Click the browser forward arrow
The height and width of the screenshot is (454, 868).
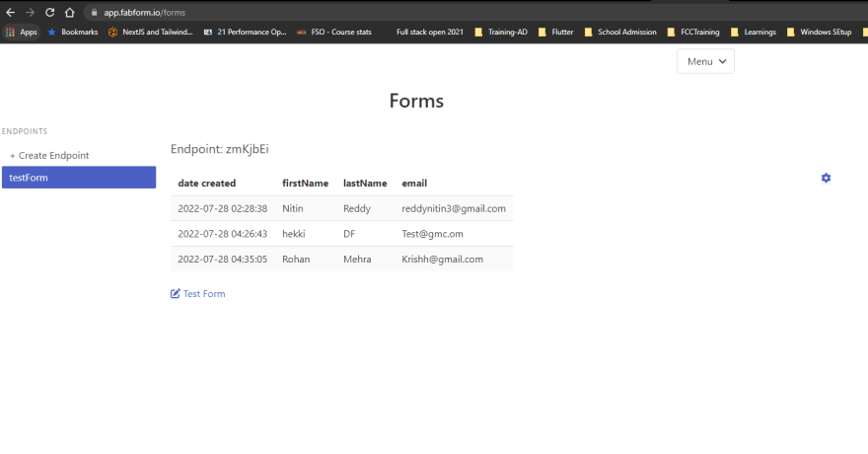coord(30,12)
